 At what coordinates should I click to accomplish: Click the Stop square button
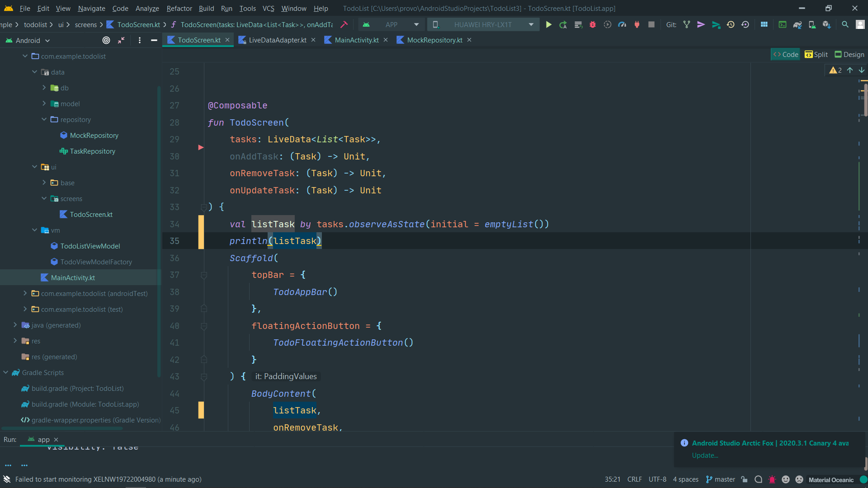651,25
